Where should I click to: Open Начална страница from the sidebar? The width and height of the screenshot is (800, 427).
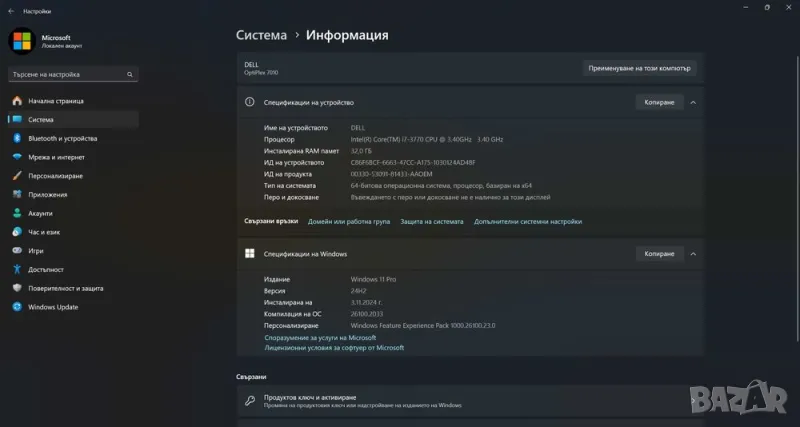[x=55, y=101]
